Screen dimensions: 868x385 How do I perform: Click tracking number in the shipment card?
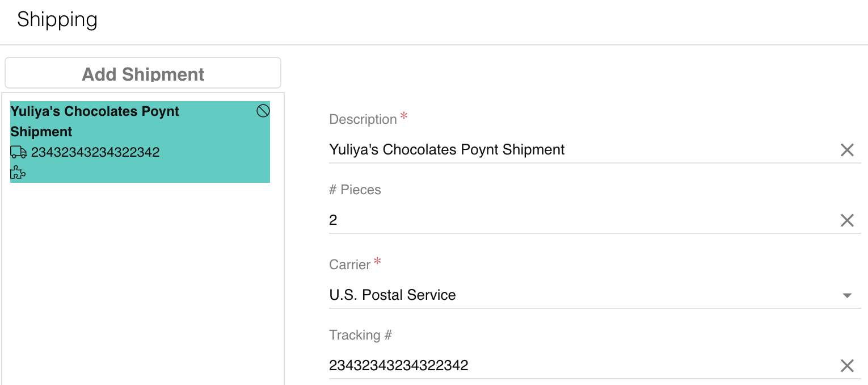[95, 152]
